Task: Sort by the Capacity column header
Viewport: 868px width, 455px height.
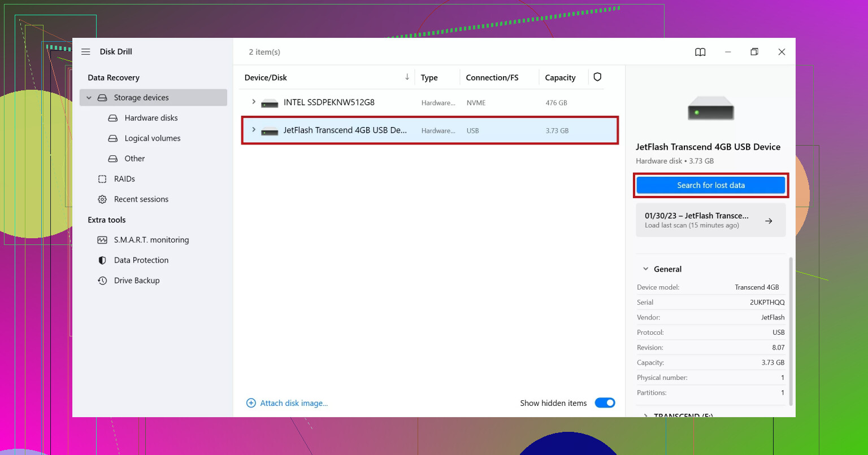Action: click(x=560, y=77)
